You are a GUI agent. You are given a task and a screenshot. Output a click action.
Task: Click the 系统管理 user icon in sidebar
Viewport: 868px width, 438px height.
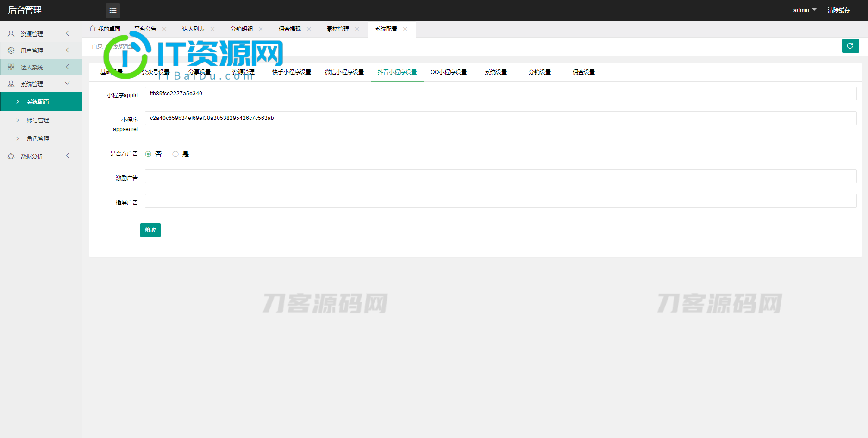11,84
